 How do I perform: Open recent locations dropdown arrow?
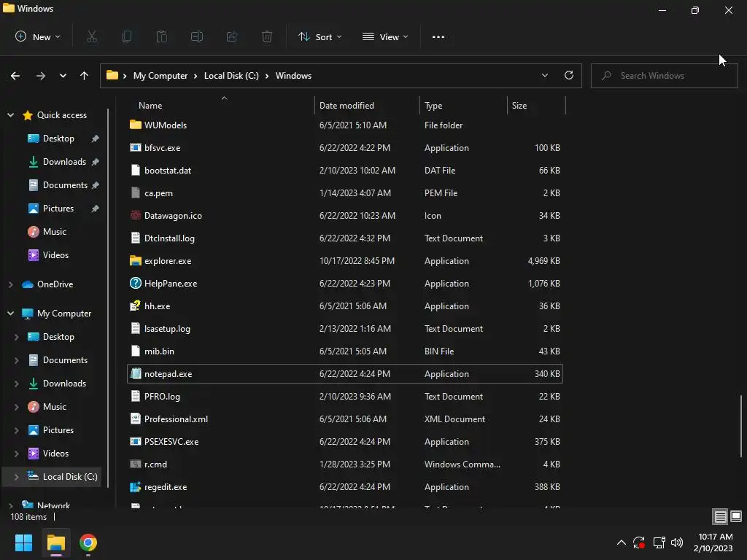(x=63, y=76)
